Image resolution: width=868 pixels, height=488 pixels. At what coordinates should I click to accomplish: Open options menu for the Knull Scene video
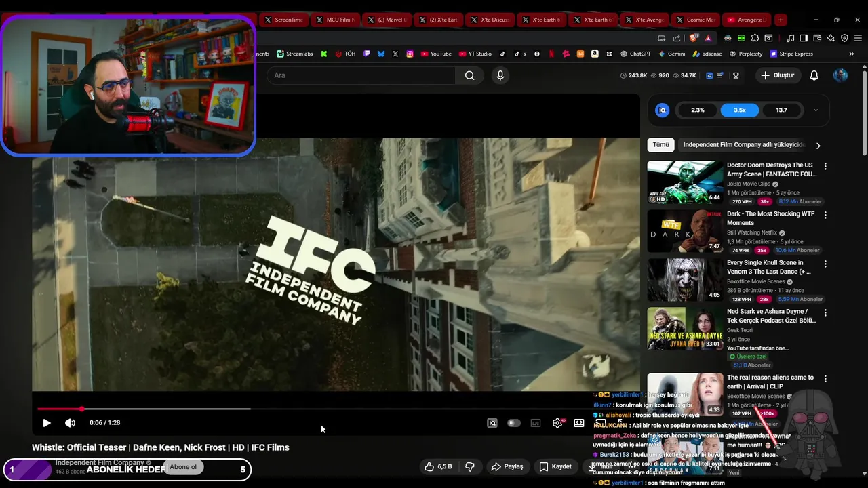[825, 264]
